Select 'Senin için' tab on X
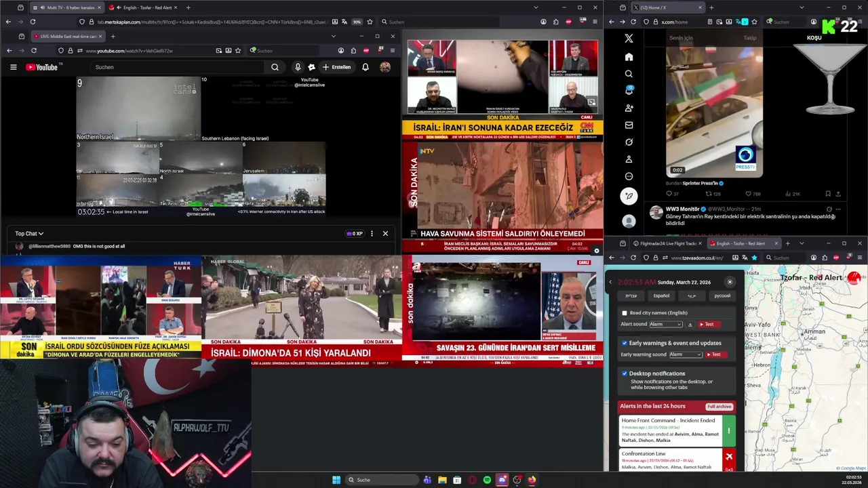 [x=681, y=38]
